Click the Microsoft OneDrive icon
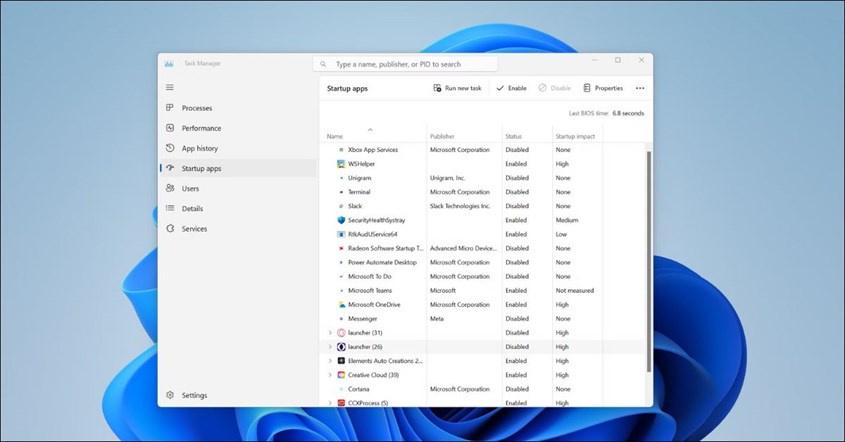This screenshot has height=442, width=845. [x=341, y=305]
